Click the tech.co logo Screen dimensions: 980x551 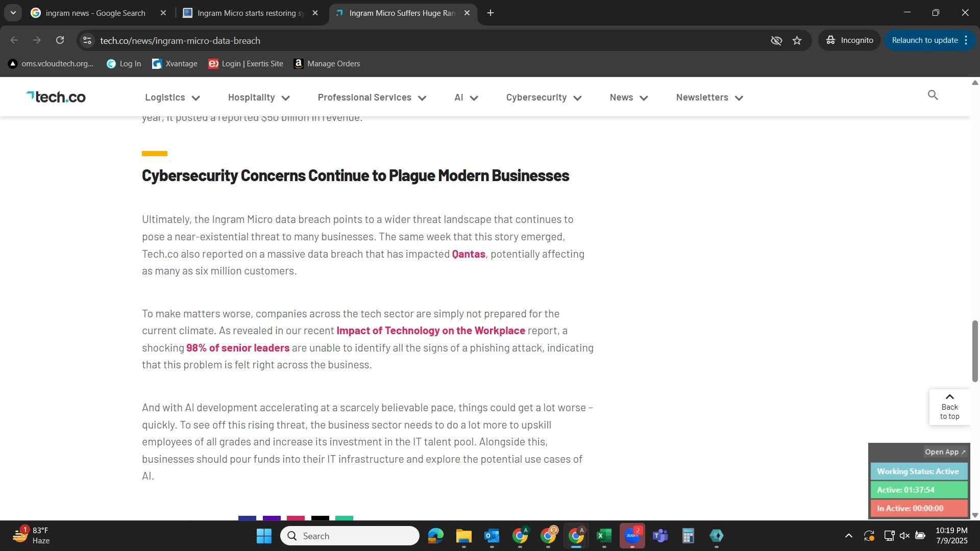click(56, 97)
